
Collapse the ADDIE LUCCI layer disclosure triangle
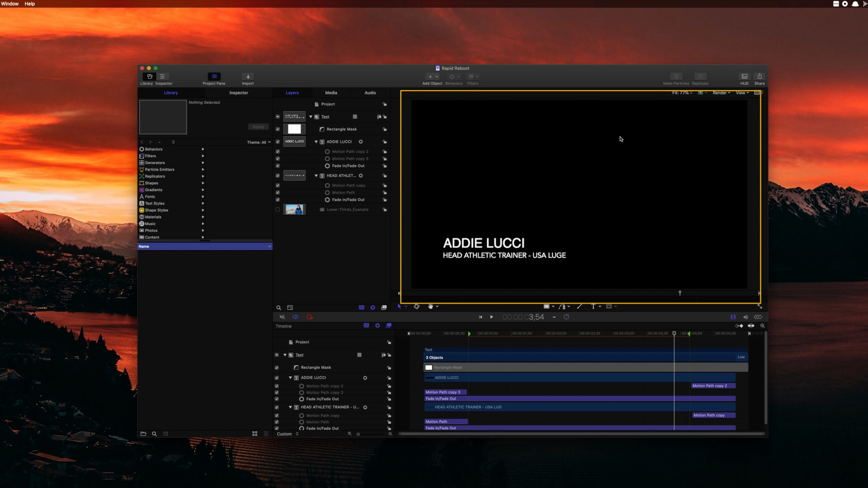(x=316, y=142)
